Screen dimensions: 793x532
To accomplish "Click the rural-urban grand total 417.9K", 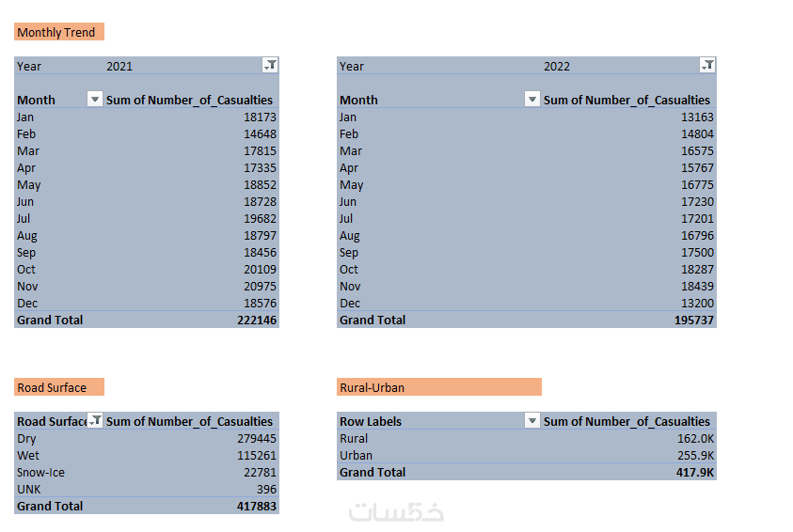I will click(x=695, y=473).
